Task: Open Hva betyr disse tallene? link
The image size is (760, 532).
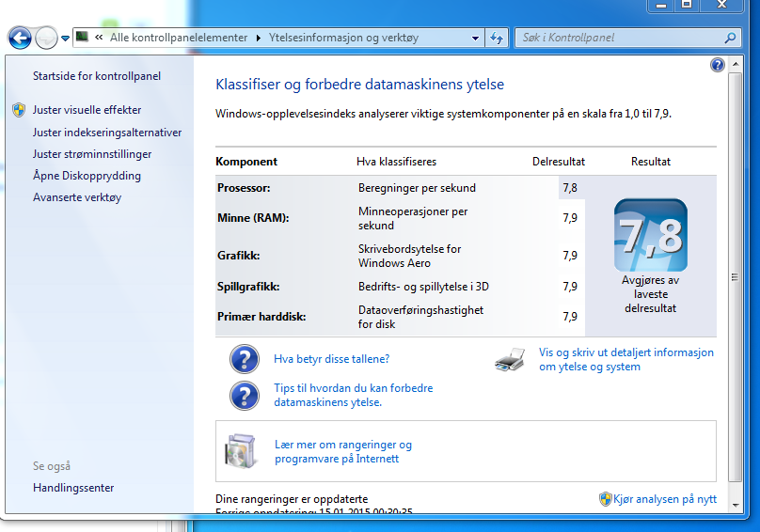Action: (331, 359)
